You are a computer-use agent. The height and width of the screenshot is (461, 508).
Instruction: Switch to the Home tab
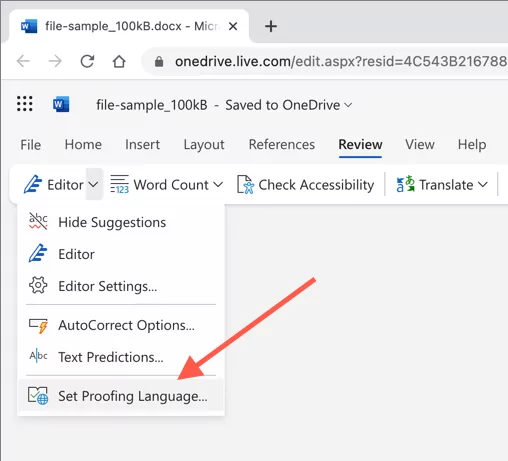click(83, 145)
